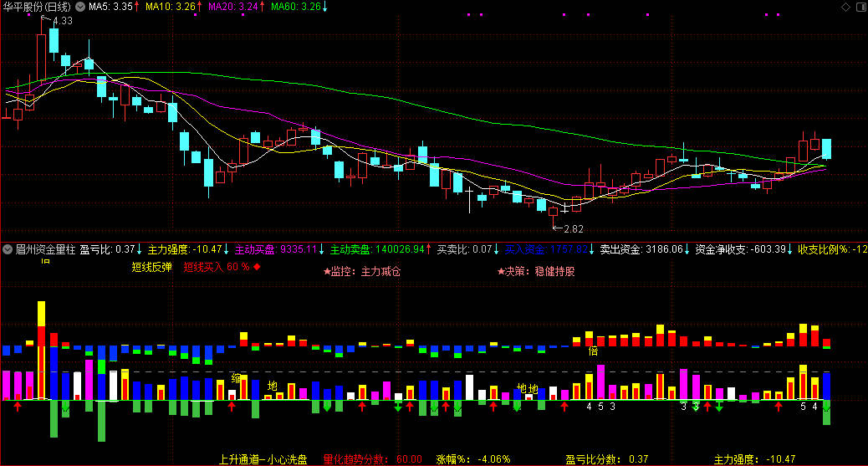Toggle the side panel icon at top-right

860,7
